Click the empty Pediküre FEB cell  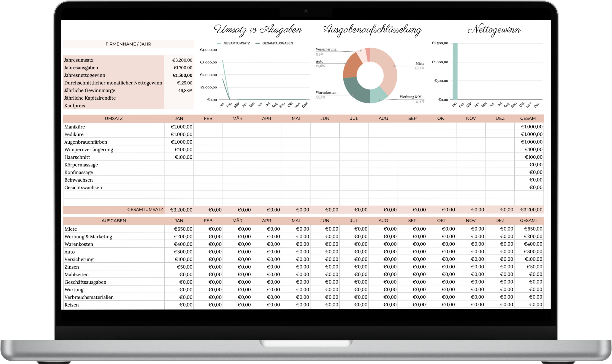[208, 134]
